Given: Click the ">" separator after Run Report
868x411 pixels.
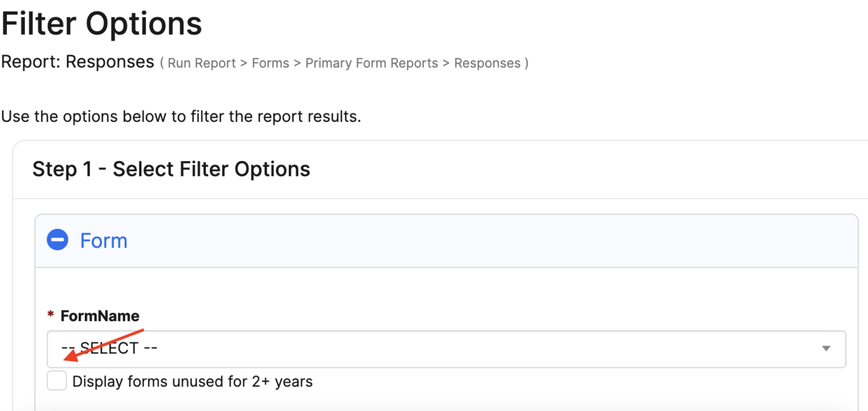Looking at the screenshot, I should (x=244, y=63).
